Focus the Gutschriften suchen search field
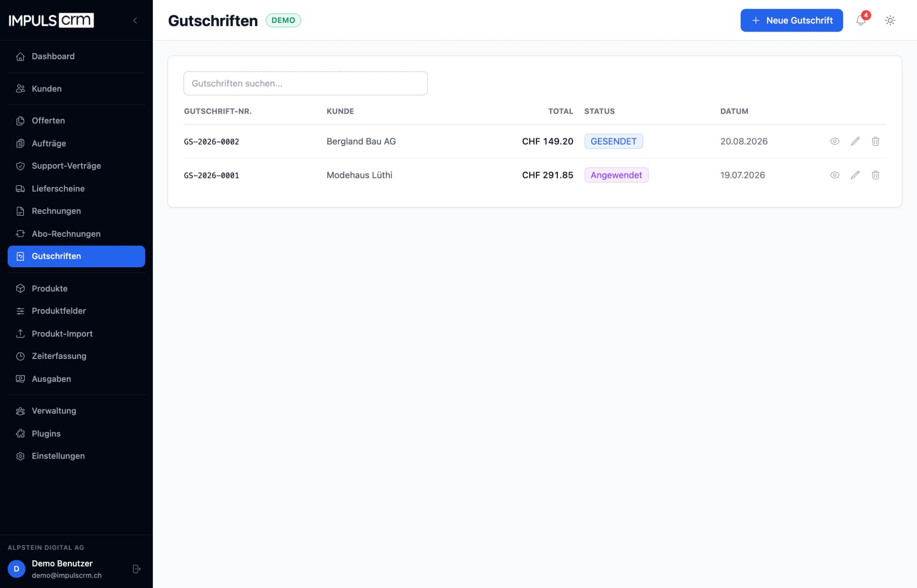917x588 pixels. coord(306,84)
